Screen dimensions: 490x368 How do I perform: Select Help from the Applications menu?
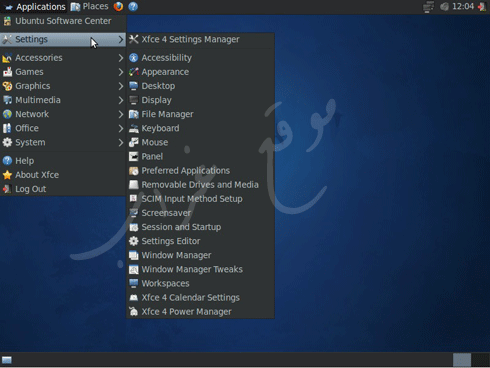coord(63,161)
